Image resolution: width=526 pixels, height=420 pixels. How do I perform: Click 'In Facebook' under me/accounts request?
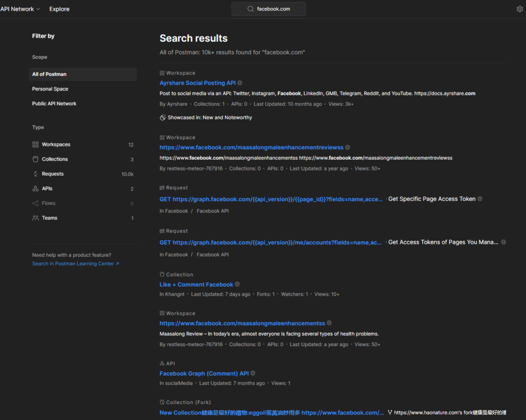tap(174, 255)
